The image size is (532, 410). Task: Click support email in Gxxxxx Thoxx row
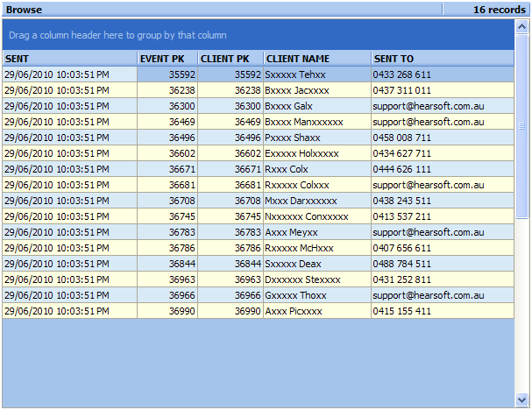point(429,295)
